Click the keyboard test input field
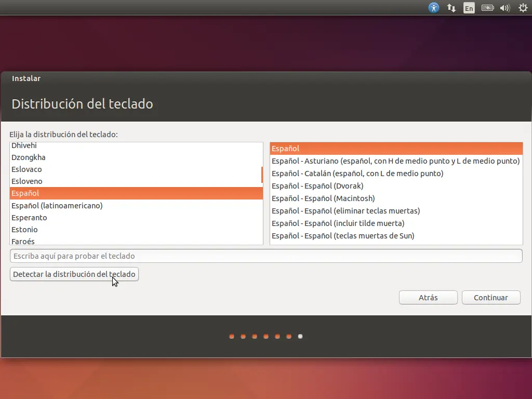532x399 pixels. pos(266,256)
